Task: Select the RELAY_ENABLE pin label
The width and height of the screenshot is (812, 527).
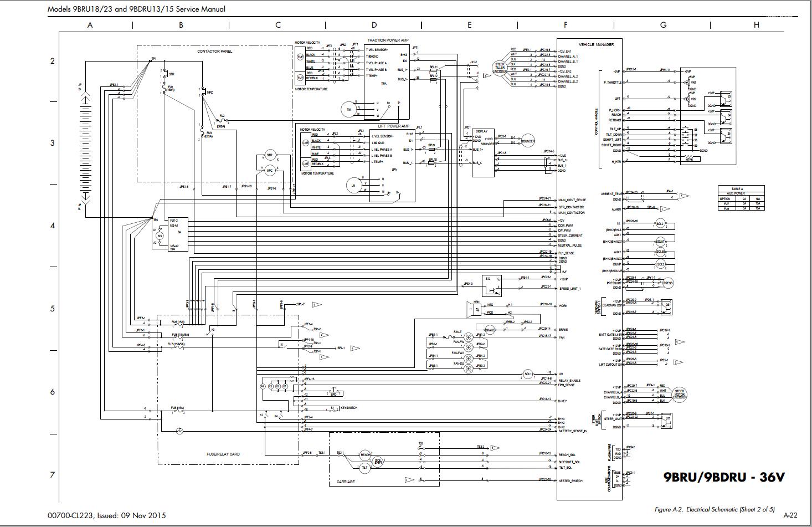Action: (569, 381)
